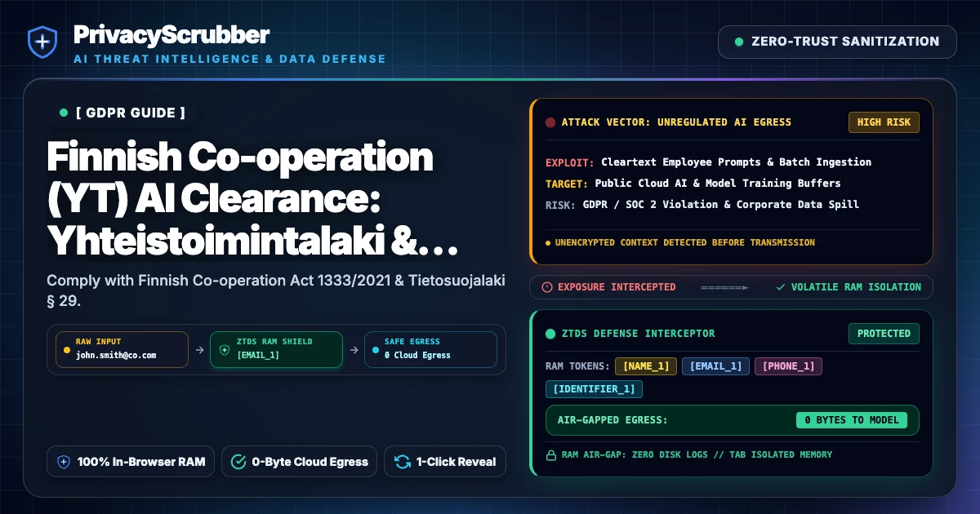980x514 pixels.
Task: Select the [NAME_1] token chip
Action: [x=646, y=366]
